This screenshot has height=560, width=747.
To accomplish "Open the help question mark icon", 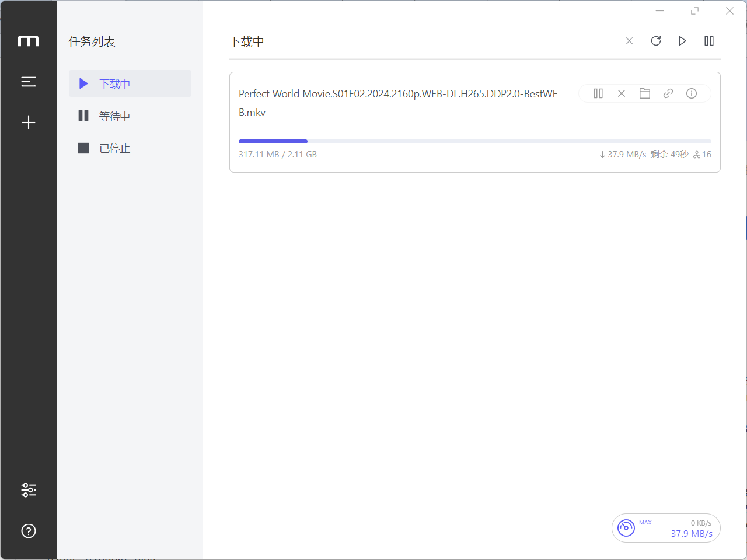I will 28,531.
